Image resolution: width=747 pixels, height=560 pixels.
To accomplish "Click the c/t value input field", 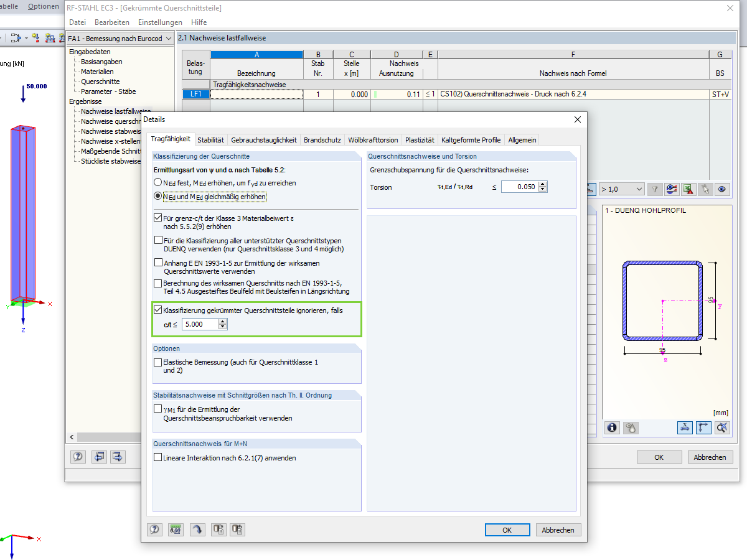I will pos(200,324).
